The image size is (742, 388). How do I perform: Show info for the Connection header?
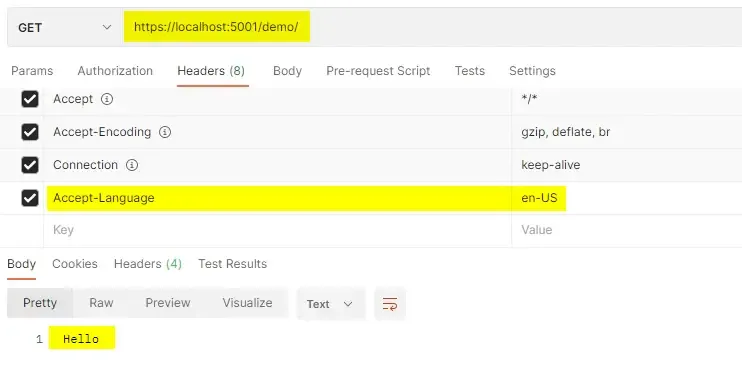pyautogui.click(x=132, y=165)
